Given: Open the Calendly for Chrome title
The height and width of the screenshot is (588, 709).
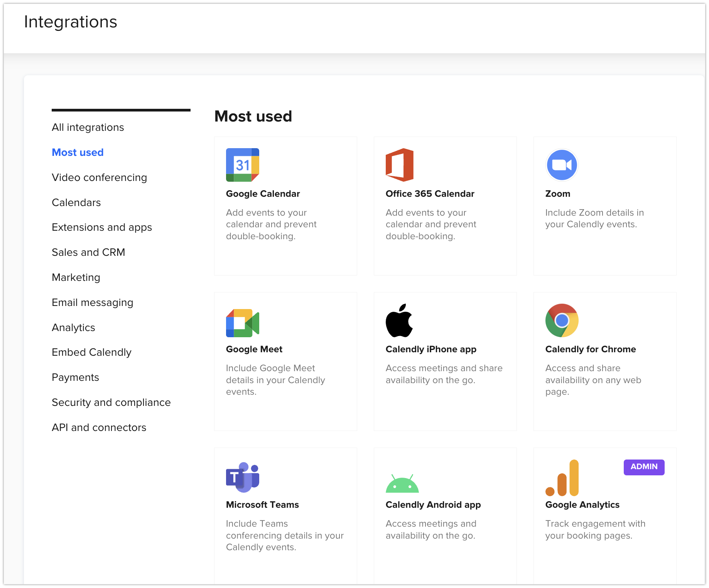Looking at the screenshot, I should pyautogui.click(x=591, y=349).
